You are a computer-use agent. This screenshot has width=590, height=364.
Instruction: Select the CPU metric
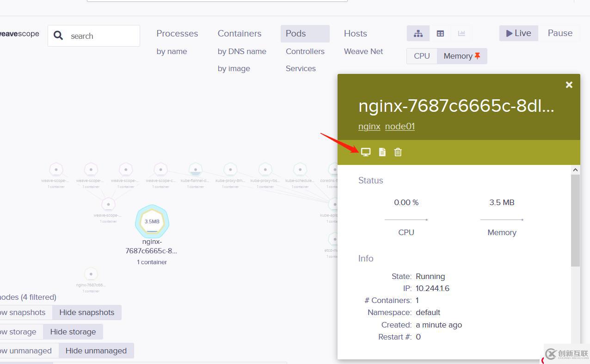click(422, 56)
